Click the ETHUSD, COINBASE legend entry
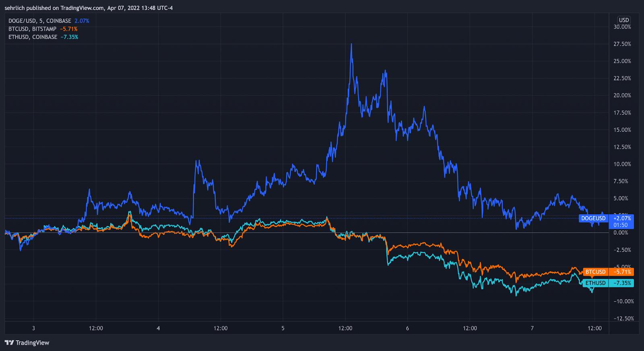This screenshot has width=644, height=351. pyautogui.click(x=33, y=37)
